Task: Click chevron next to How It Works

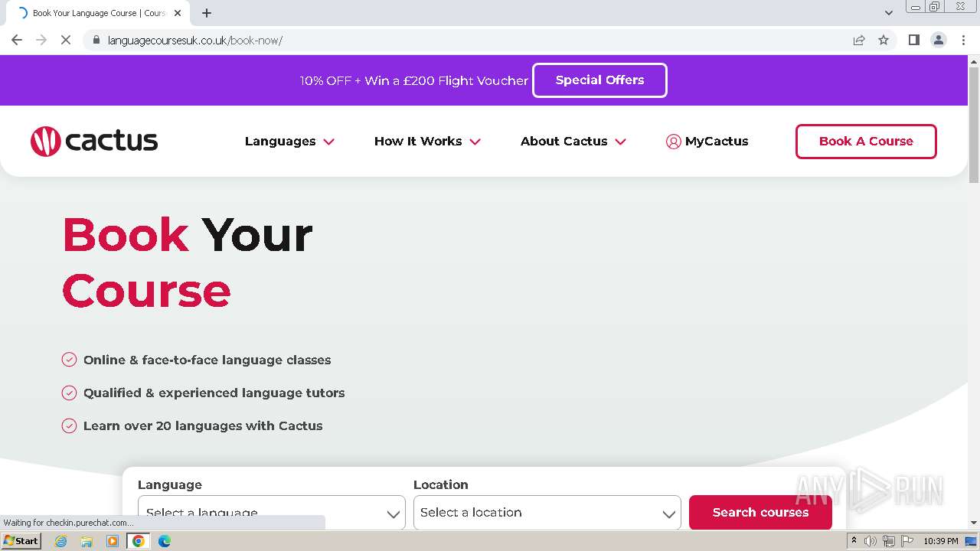Action: [475, 142]
